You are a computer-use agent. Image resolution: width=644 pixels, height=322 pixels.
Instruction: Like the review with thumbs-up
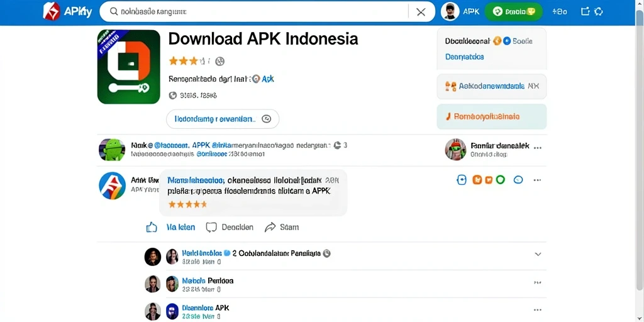[x=152, y=227]
